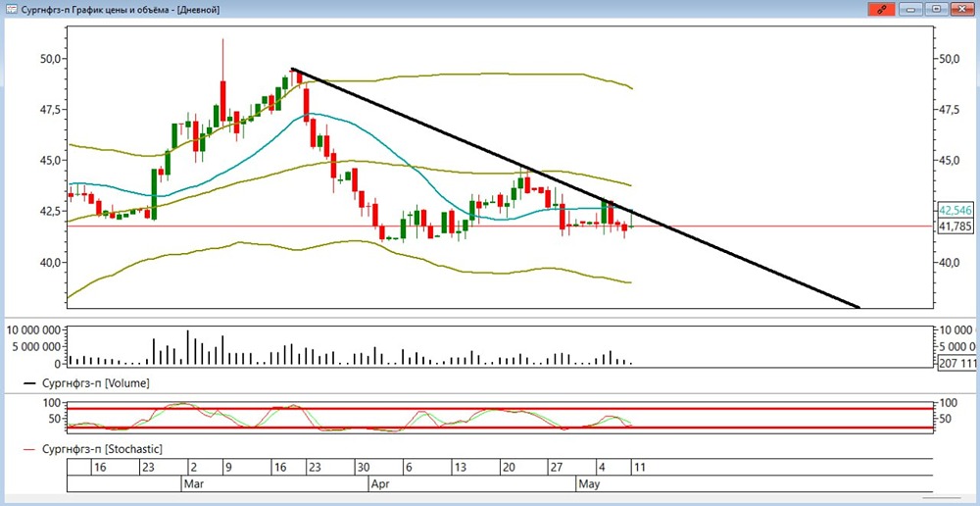The image size is (980, 506).
Task: Open the window menu icon in title bar
Action: tap(11, 10)
